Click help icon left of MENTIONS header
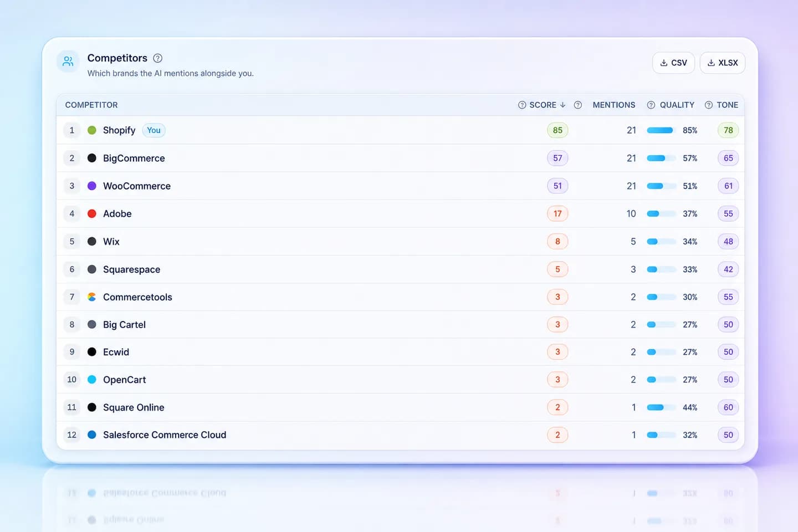This screenshot has width=798, height=532. click(578, 105)
